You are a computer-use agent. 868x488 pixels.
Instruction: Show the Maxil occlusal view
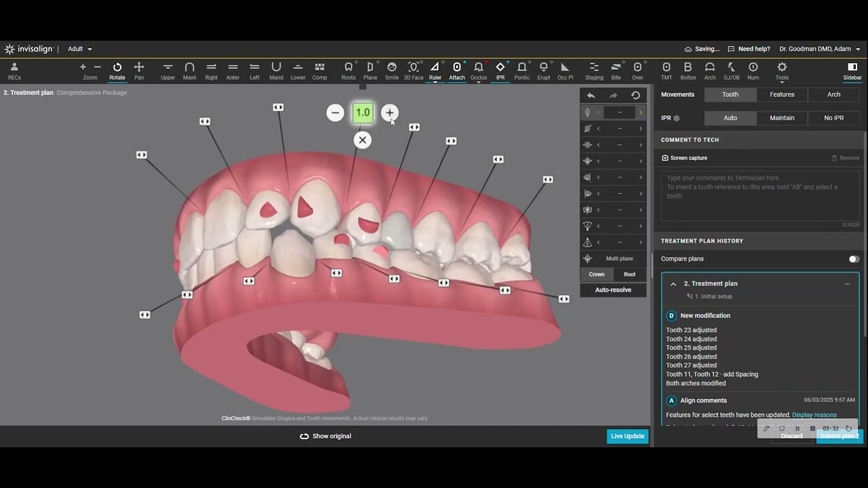(x=190, y=70)
